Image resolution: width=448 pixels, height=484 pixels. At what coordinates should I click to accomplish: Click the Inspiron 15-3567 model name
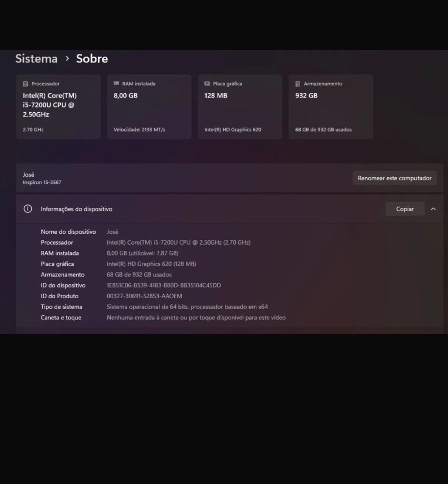(42, 182)
